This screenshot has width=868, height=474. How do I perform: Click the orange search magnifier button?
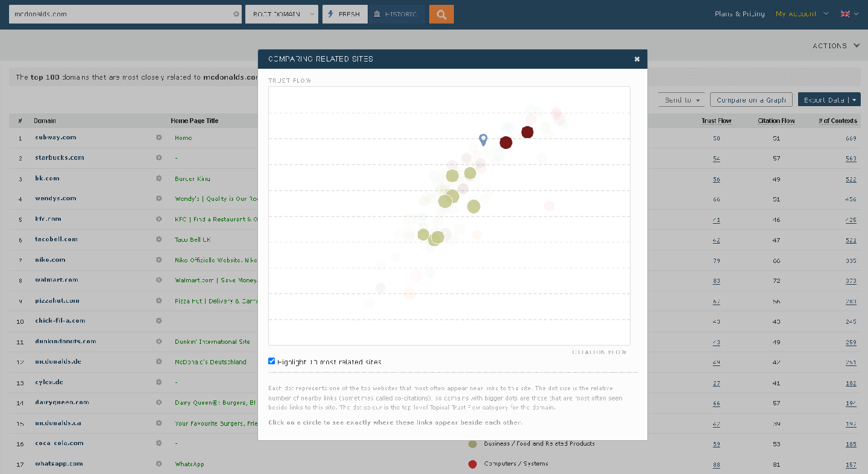[441, 14]
